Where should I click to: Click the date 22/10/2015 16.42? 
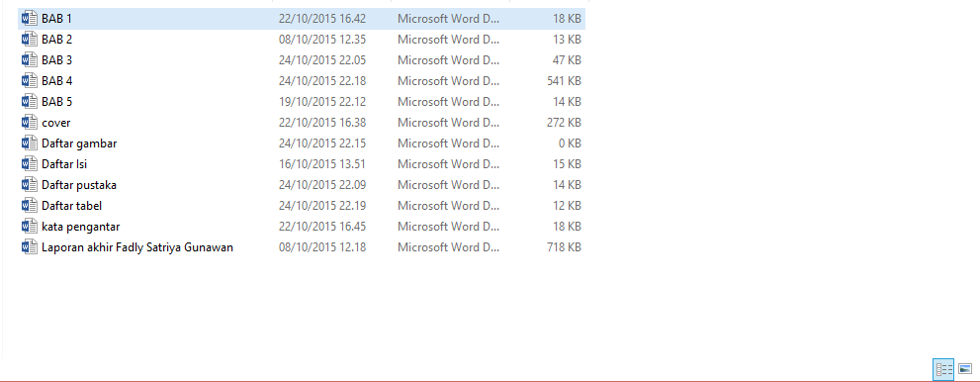coord(322,19)
